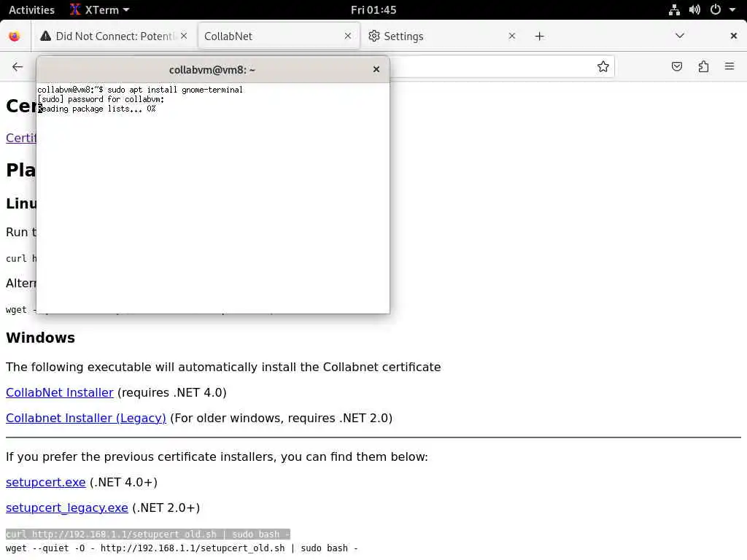Click the volume speaker icon

[694, 9]
